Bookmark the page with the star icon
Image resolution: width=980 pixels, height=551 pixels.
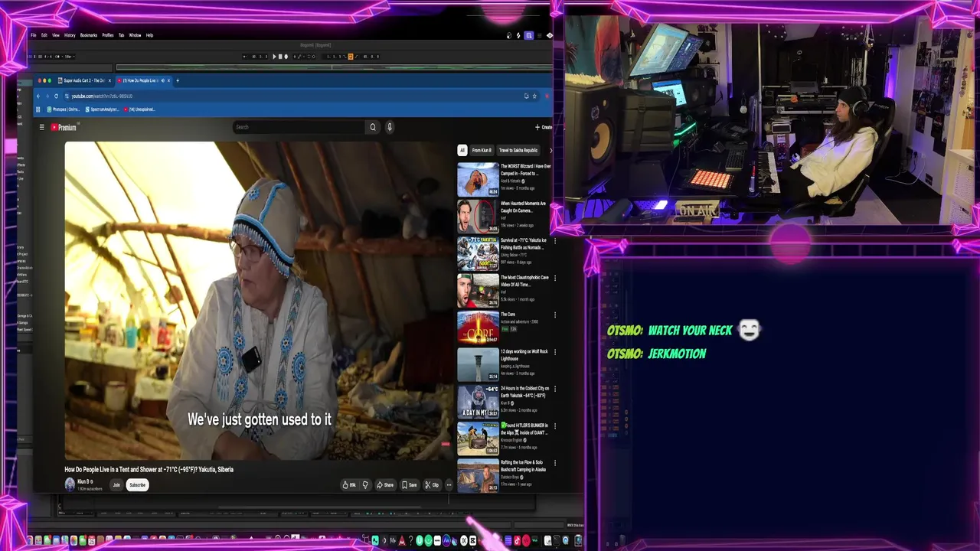point(534,96)
